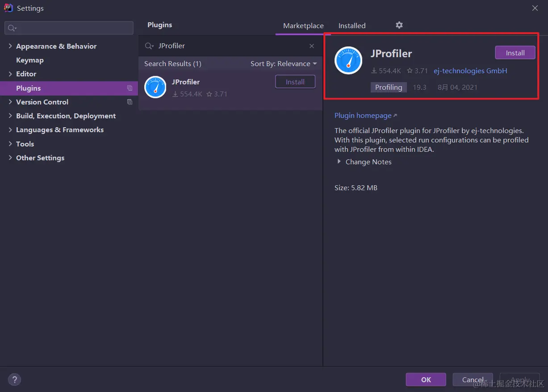Screen dimensions: 548x392
Task: Click the Version Control row copy-settings icon
Action: coord(130,102)
